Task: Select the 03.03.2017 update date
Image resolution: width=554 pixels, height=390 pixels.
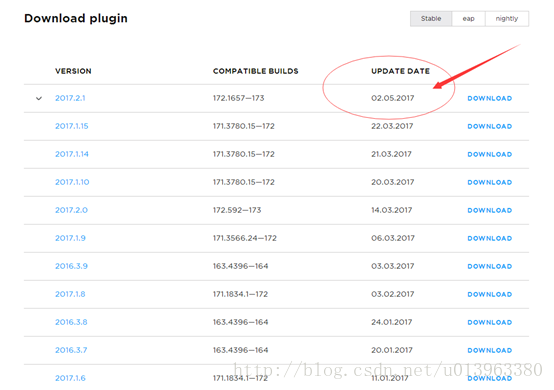Action: point(393,266)
